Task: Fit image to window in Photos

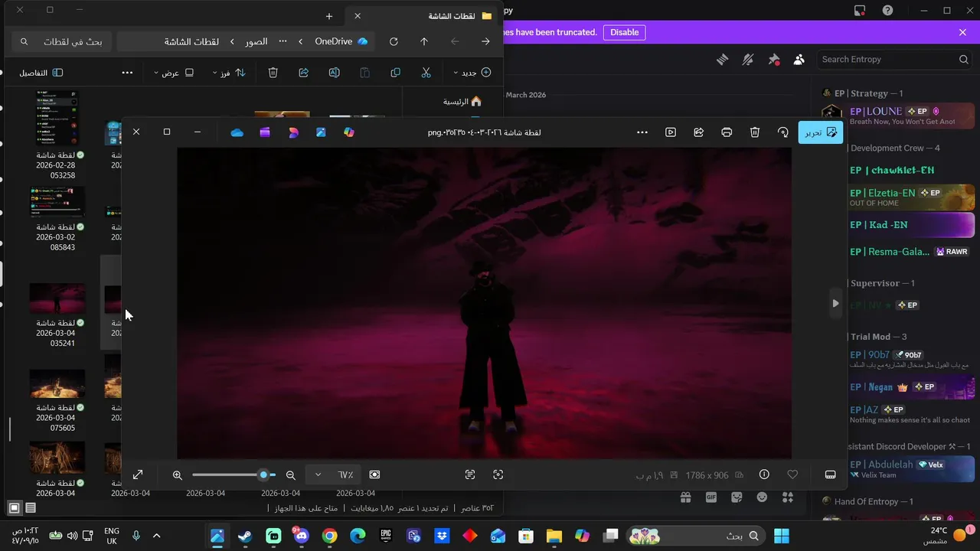Action: point(374,474)
